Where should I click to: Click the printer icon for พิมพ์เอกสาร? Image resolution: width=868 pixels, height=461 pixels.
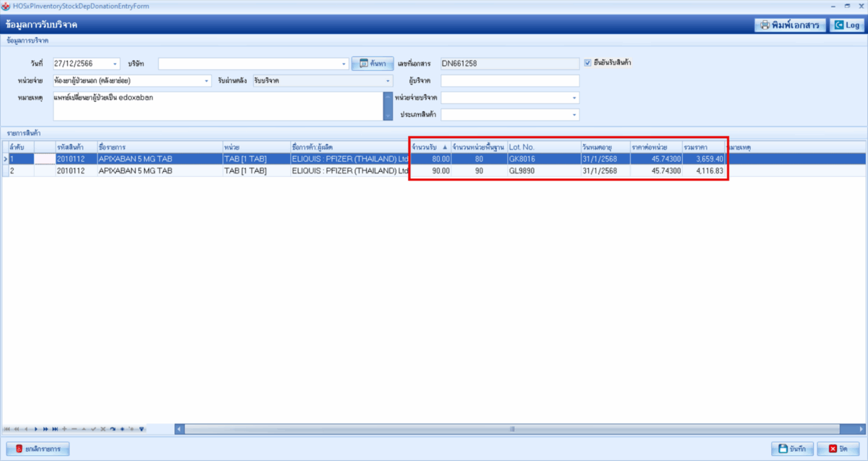pyautogui.click(x=764, y=25)
